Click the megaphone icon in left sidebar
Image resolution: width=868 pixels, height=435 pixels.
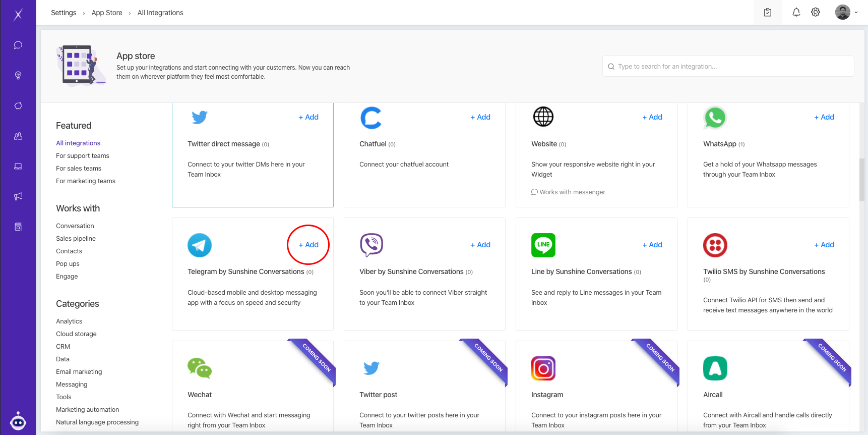[18, 197]
